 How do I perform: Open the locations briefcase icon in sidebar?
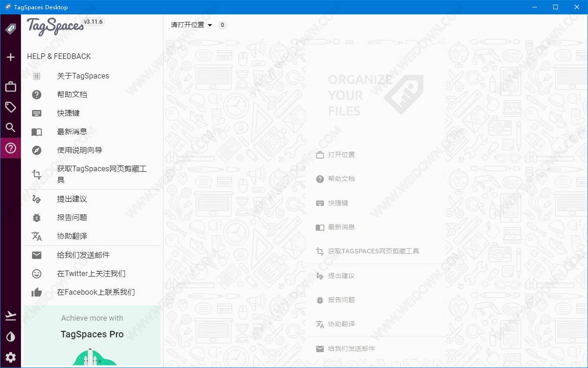(x=10, y=87)
